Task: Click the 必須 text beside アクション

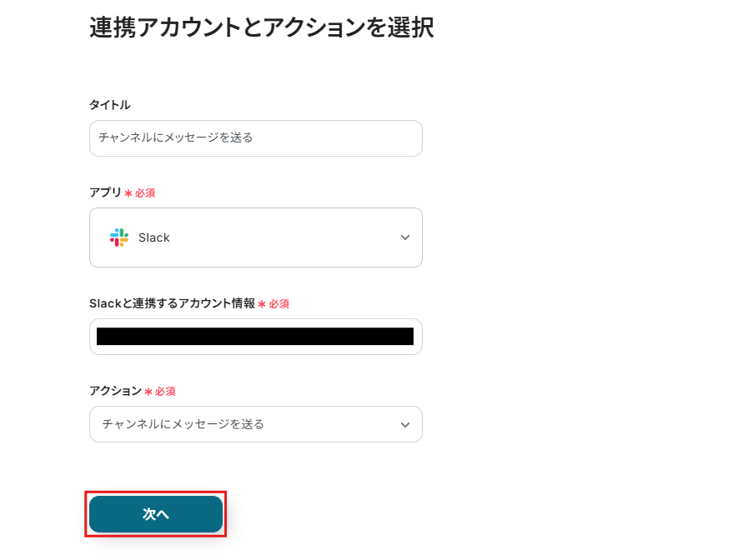Action: pos(165,392)
